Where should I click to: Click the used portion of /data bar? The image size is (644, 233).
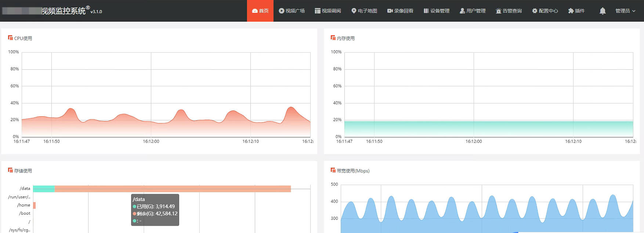click(44, 189)
